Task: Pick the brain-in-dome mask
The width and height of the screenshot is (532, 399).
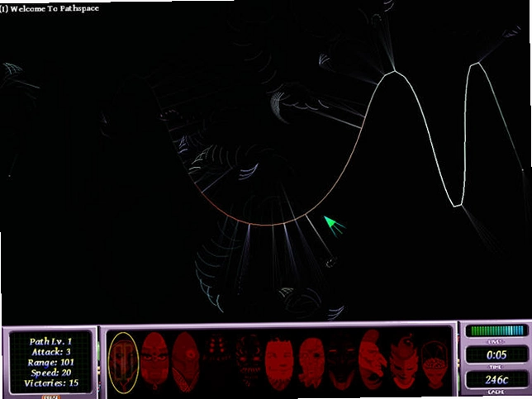Action: pos(435,364)
